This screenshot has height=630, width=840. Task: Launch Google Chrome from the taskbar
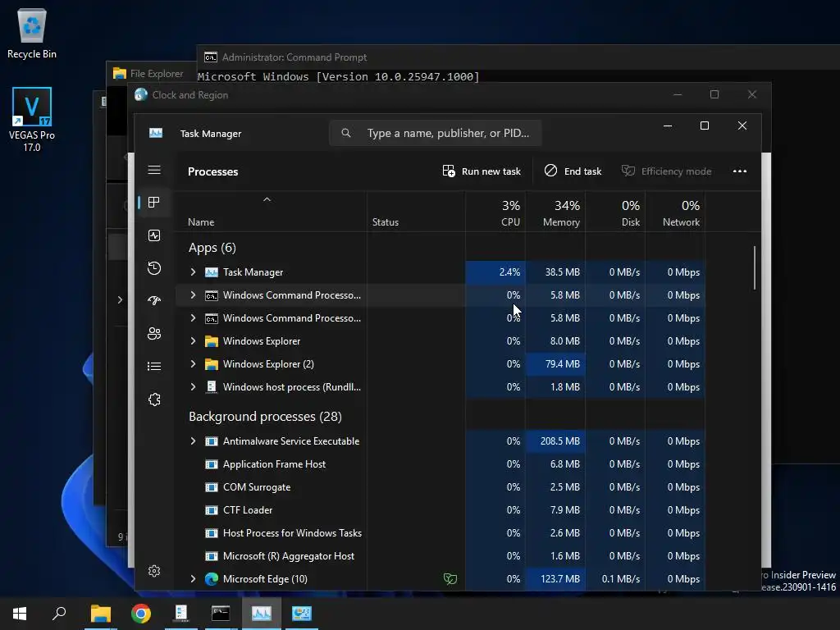[141, 614]
